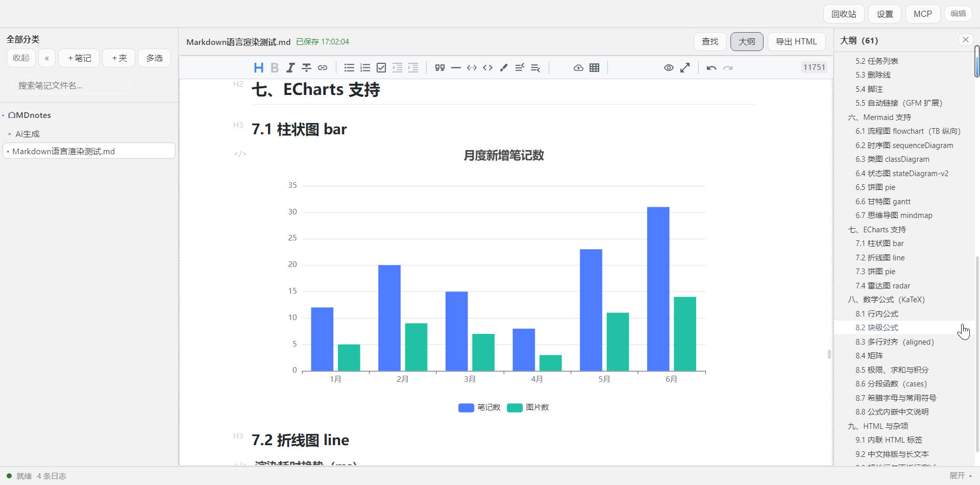
Task: Open the 回收站 recycle bin
Action: coord(844,14)
